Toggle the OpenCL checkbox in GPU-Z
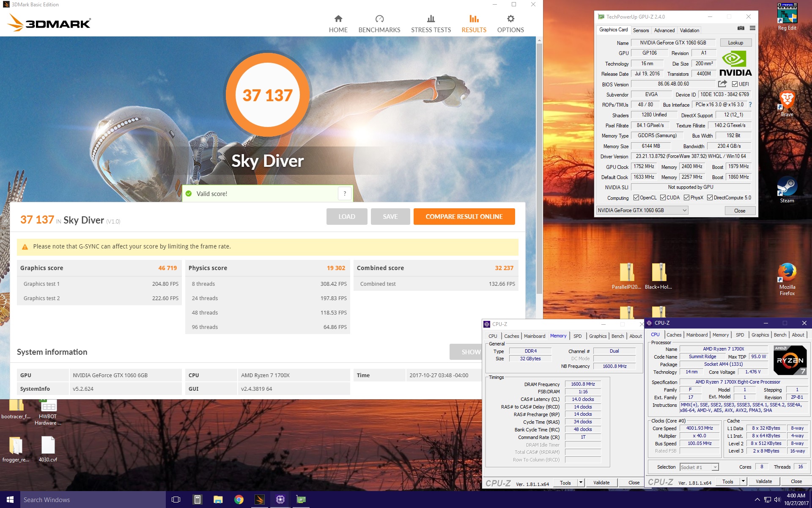Screen dimensions: 812x508 point(636,198)
